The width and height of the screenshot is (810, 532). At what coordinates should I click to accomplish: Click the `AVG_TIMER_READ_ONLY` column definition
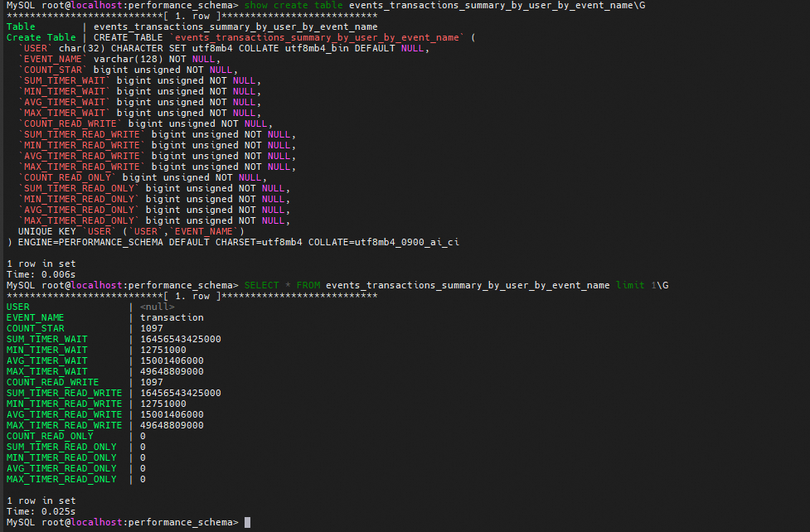[154, 210]
